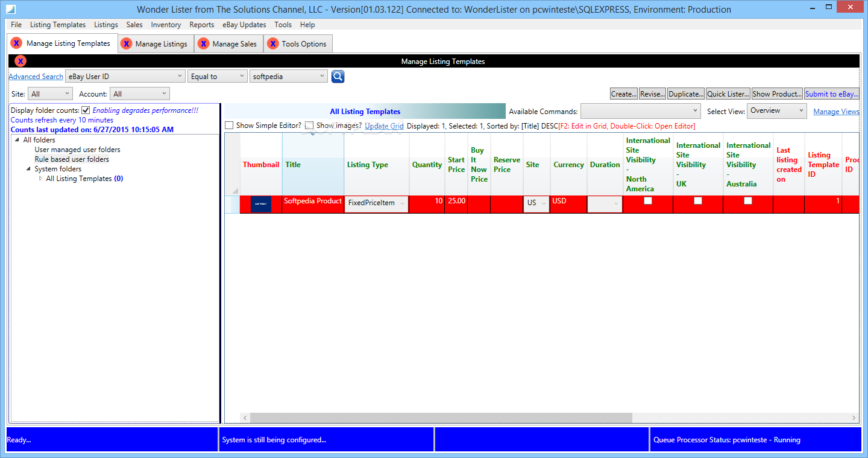This screenshot has height=458, width=868.
Task: Collapse the System folders tree node
Action: coord(29,169)
